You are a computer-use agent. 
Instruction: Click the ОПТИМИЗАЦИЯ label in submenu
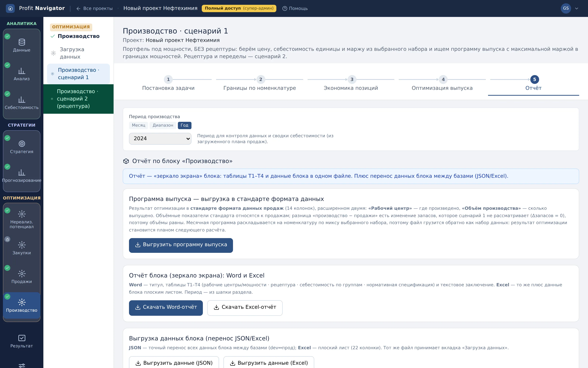(71, 27)
